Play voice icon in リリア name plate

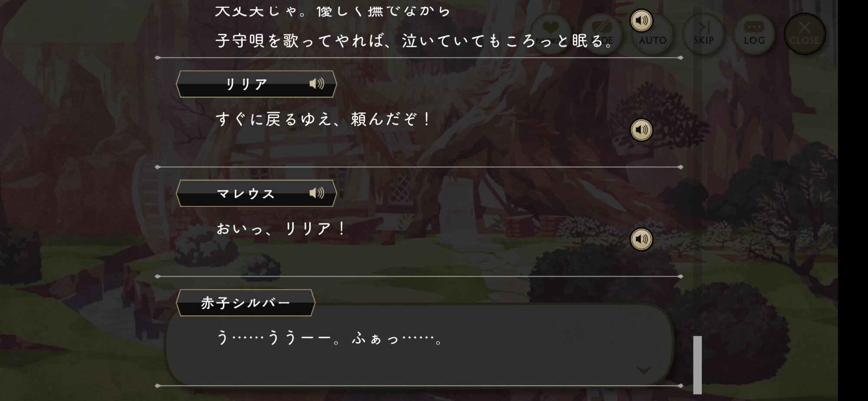[x=317, y=83]
